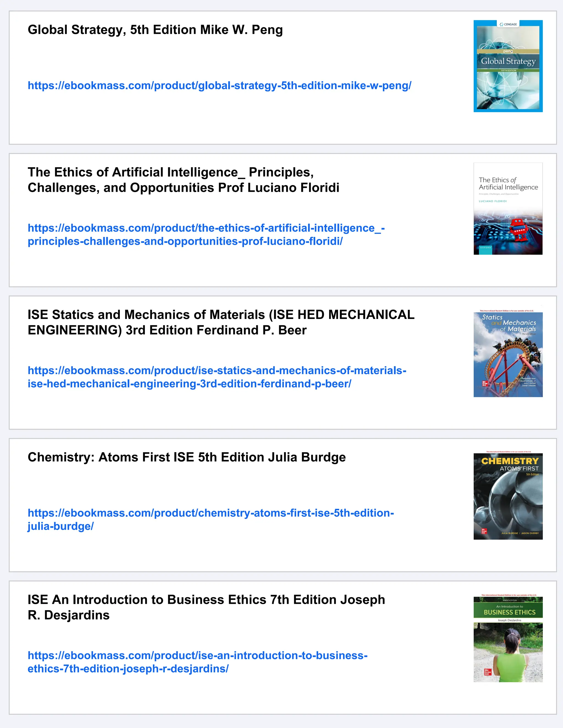Click the Oxford label on the Floridi cover
Viewport: 563px width, 728px height.
coord(485,248)
